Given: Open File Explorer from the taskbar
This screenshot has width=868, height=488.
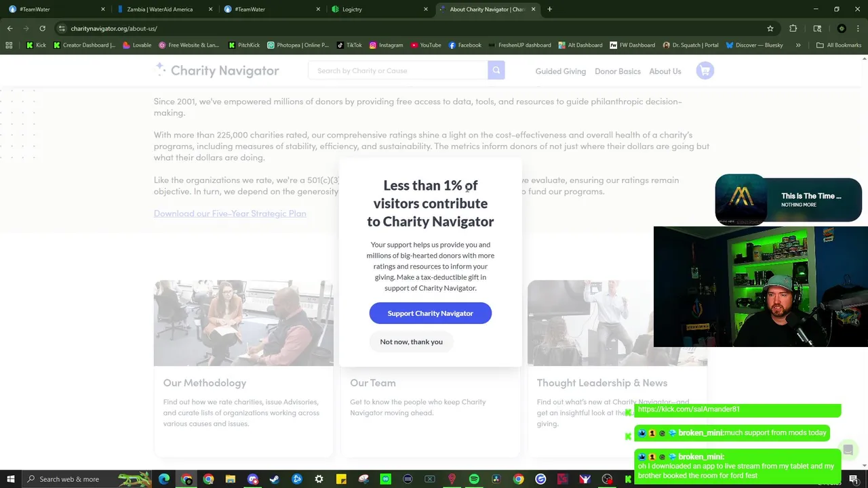Looking at the screenshot, I should (x=231, y=479).
